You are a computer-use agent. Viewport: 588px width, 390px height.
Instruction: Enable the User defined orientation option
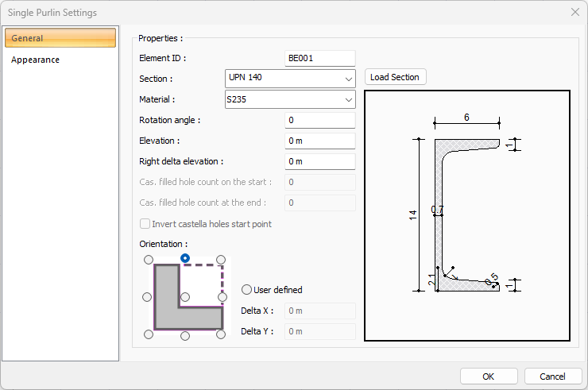point(247,290)
